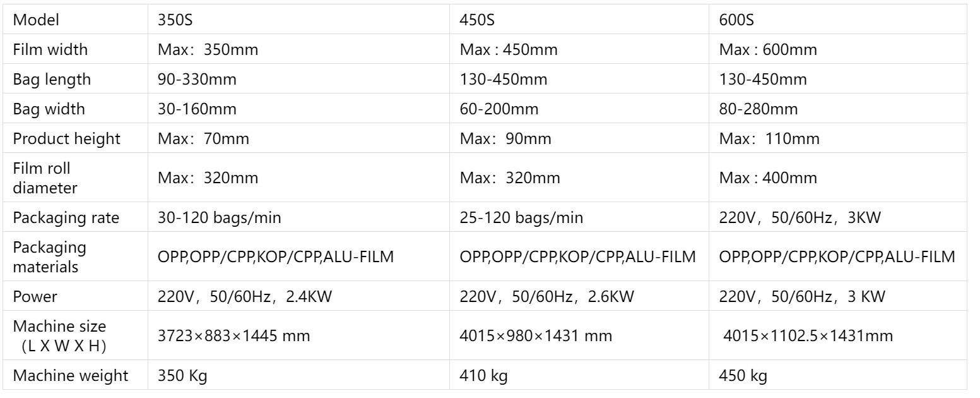
Task: Select the Max 110mm product height cell
Action: click(769, 139)
